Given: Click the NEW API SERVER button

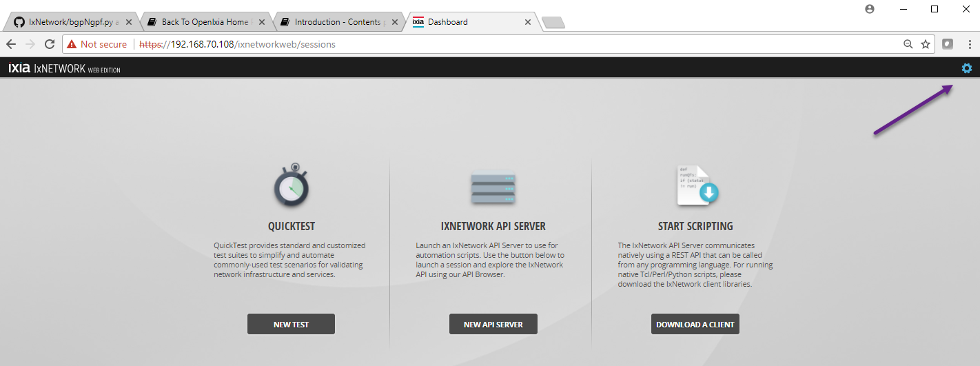Looking at the screenshot, I should (x=493, y=325).
